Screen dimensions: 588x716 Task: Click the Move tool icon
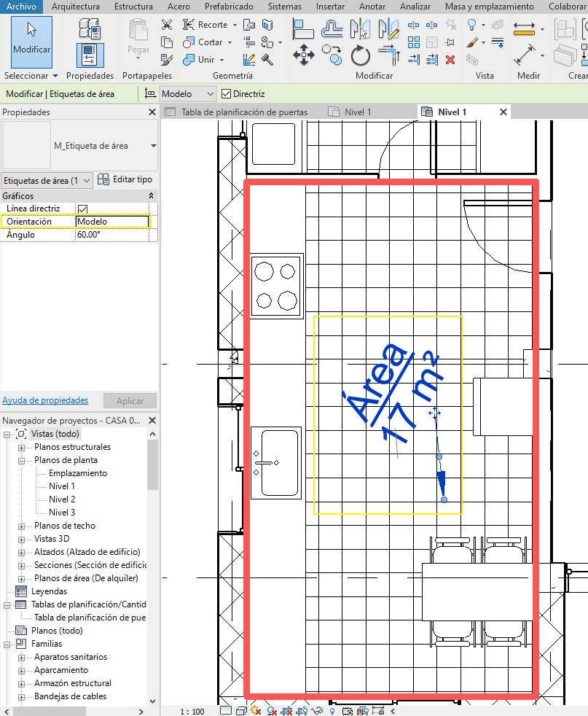tap(303, 55)
